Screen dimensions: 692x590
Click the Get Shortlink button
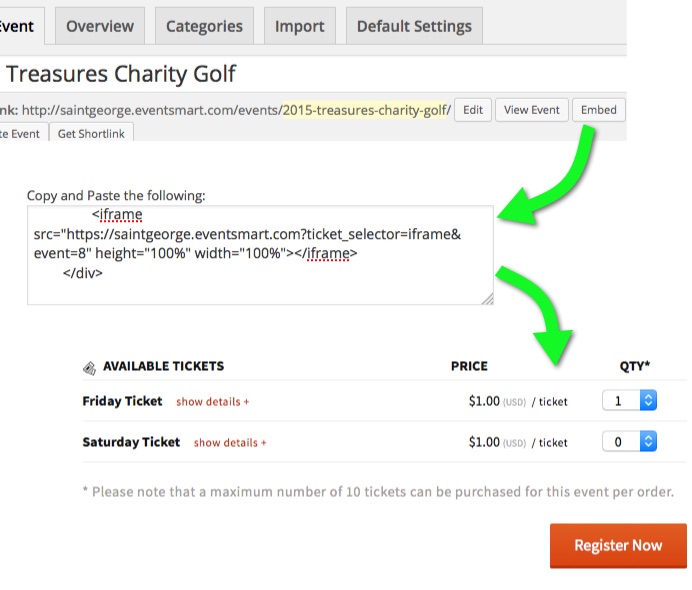click(x=91, y=133)
